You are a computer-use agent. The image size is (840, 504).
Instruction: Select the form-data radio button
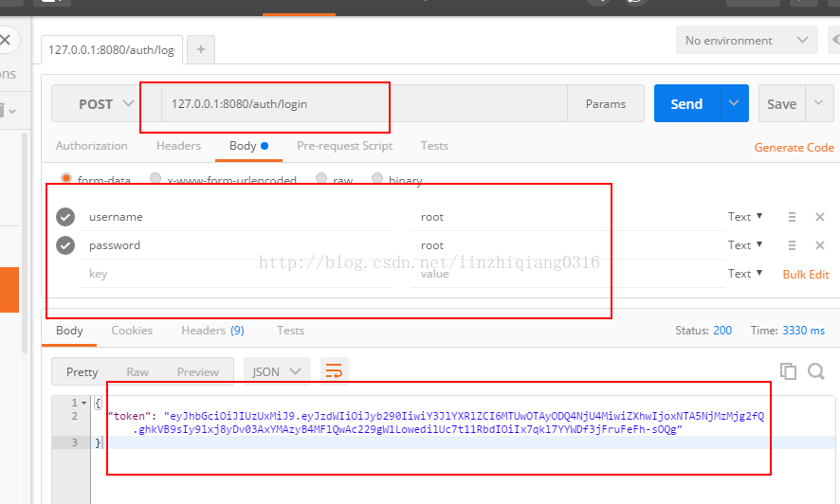coord(66,178)
